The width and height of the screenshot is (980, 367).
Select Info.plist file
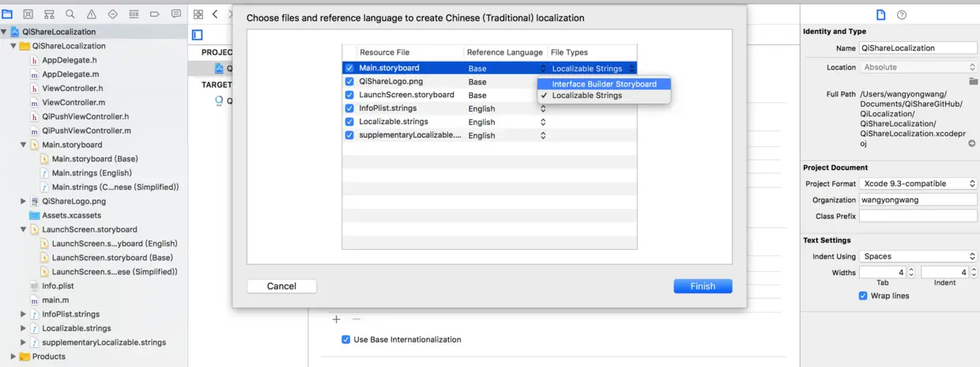(x=57, y=286)
